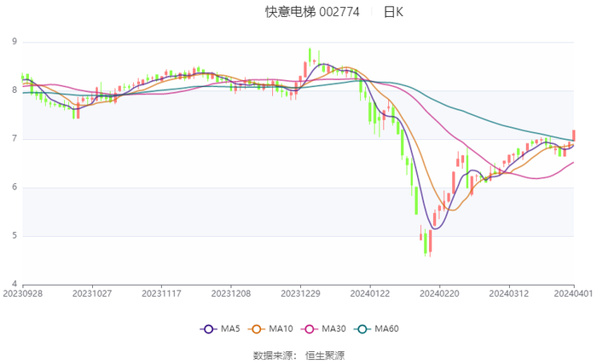
Task: Click the 20240401 date axis label
Action: click(574, 293)
